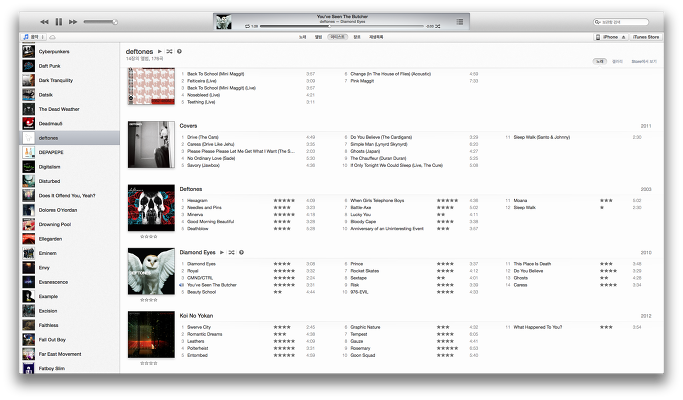The width and height of the screenshot is (683, 400).
Task: Seek within the now-playing progress bar
Action: (x=342, y=26)
